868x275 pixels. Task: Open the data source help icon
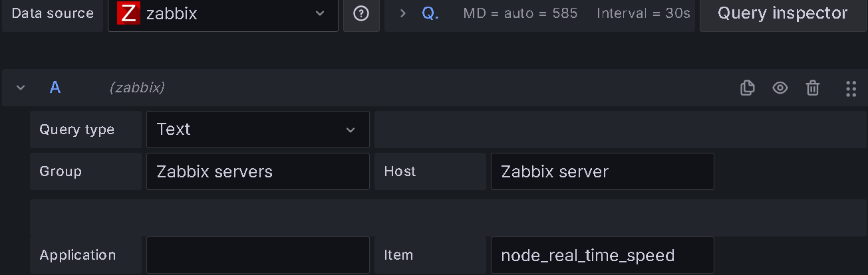tap(361, 13)
